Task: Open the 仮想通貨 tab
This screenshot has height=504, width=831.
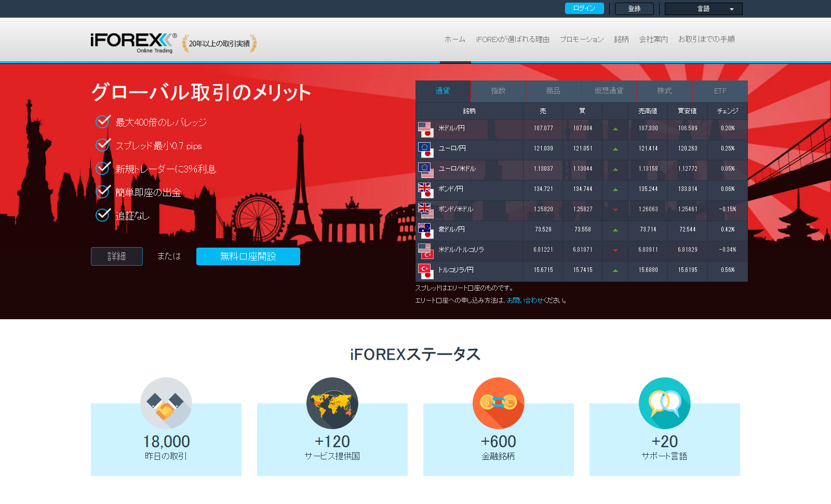Action: [609, 91]
